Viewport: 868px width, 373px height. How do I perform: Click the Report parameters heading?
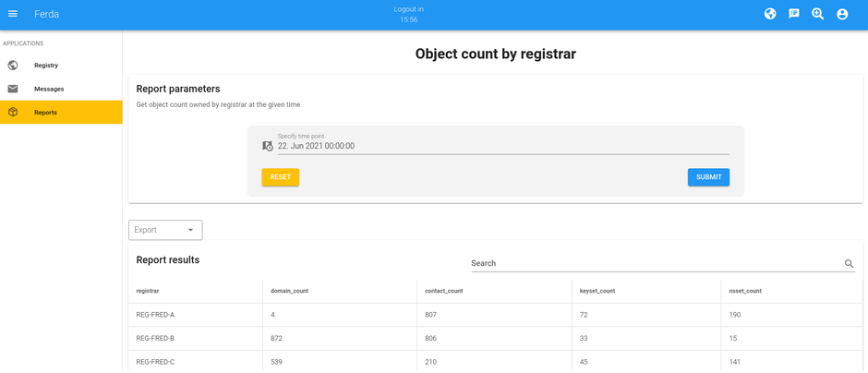point(178,89)
